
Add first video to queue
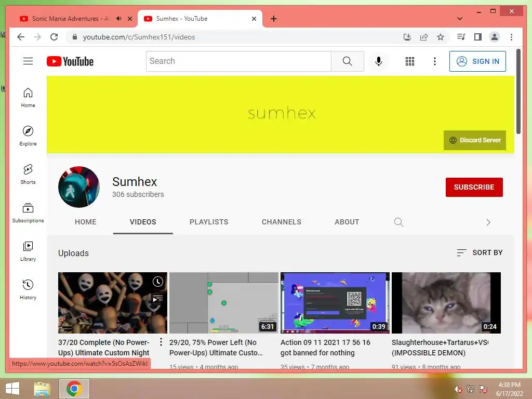[158, 299]
